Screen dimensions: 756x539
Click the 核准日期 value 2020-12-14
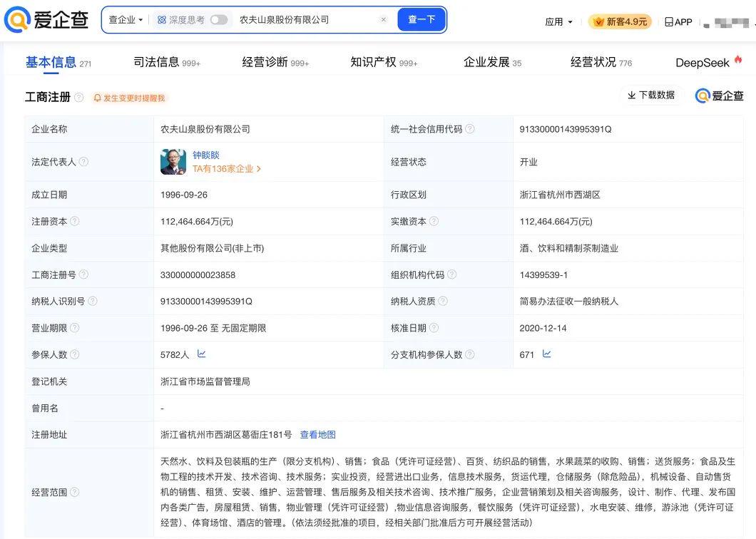[x=543, y=328]
